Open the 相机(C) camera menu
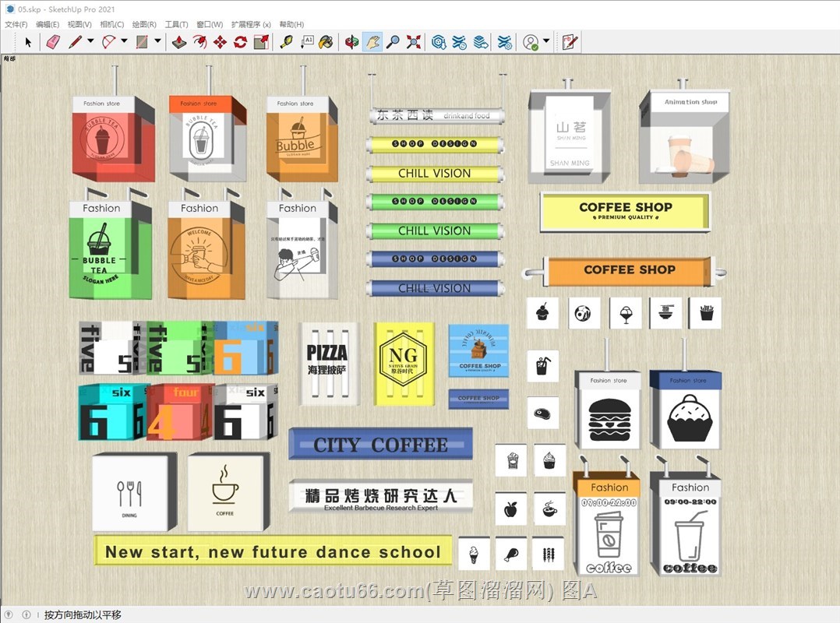This screenshot has height=623, width=840. (x=112, y=25)
